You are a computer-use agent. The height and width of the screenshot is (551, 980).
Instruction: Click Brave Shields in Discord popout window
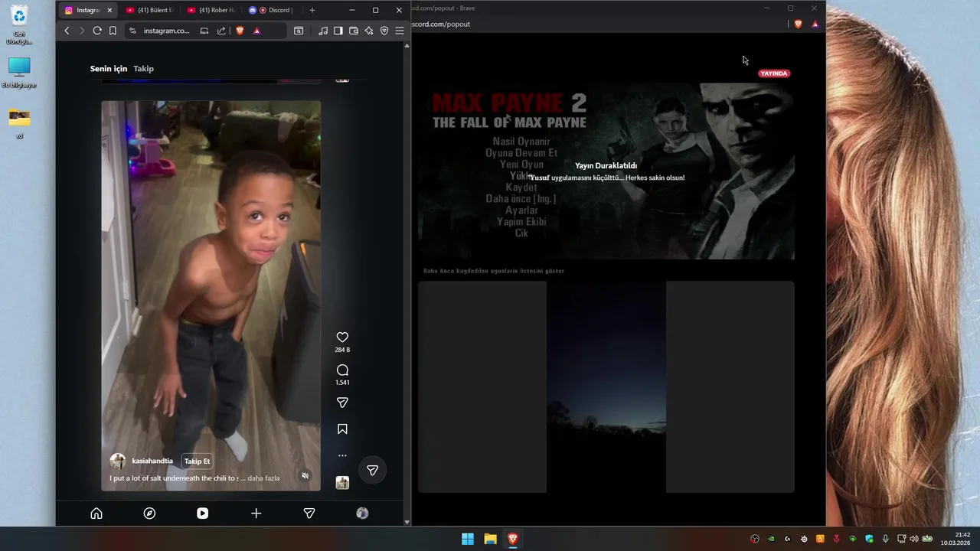(x=798, y=24)
